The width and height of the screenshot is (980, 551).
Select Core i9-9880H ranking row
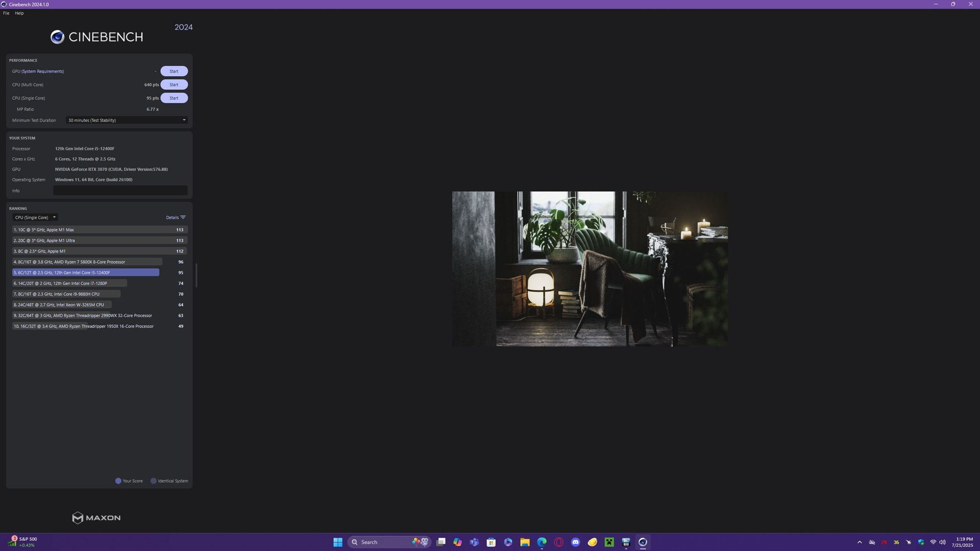[x=100, y=294]
